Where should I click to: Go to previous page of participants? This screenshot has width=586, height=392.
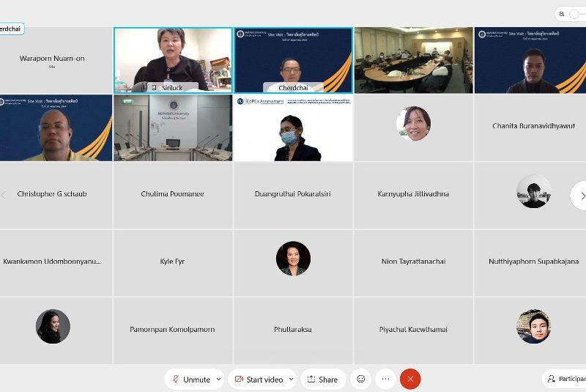click(4, 195)
